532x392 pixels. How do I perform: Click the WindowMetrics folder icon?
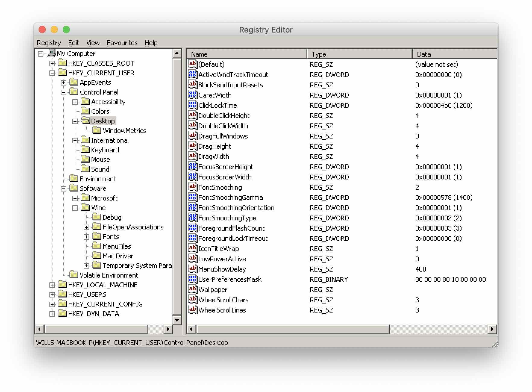tap(97, 130)
